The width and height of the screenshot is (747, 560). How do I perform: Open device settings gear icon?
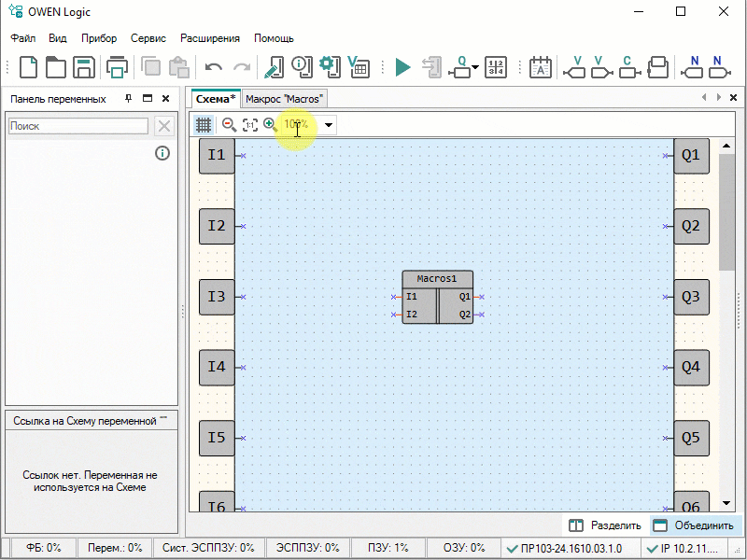(328, 65)
